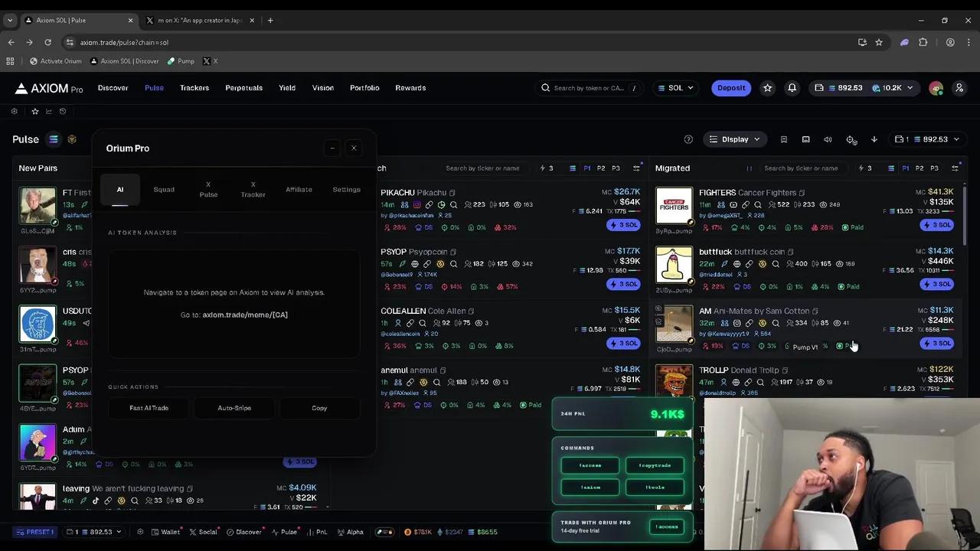This screenshot has width=980, height=551.
Task: Open the bookmark icon next to Display
Action: pyautogui.click(x=784, y=139)
